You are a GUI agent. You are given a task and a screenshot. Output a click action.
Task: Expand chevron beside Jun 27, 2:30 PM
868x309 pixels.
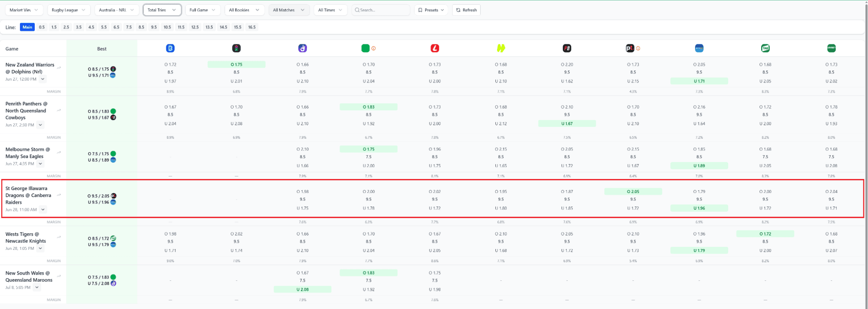pos(40,125)
